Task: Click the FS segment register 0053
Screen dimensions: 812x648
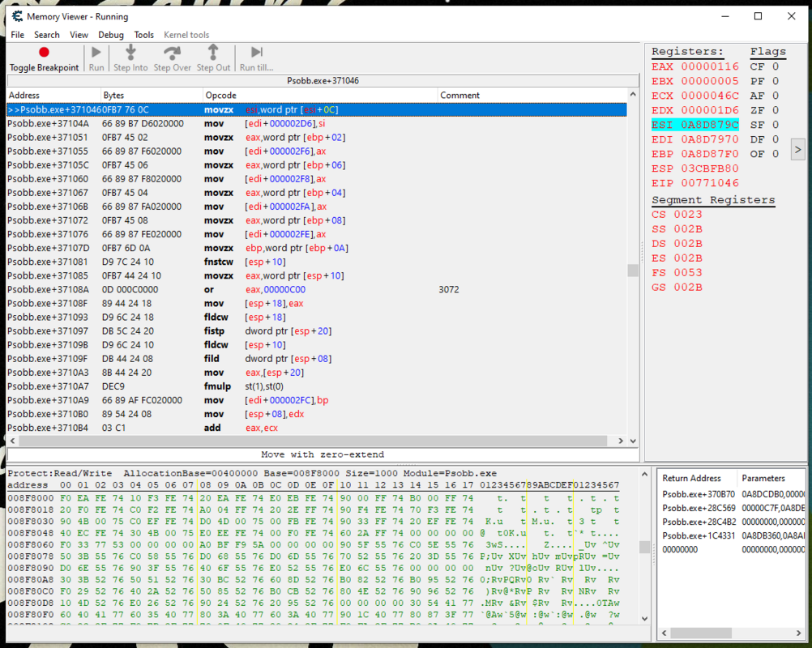Action: tap(677, 272)
